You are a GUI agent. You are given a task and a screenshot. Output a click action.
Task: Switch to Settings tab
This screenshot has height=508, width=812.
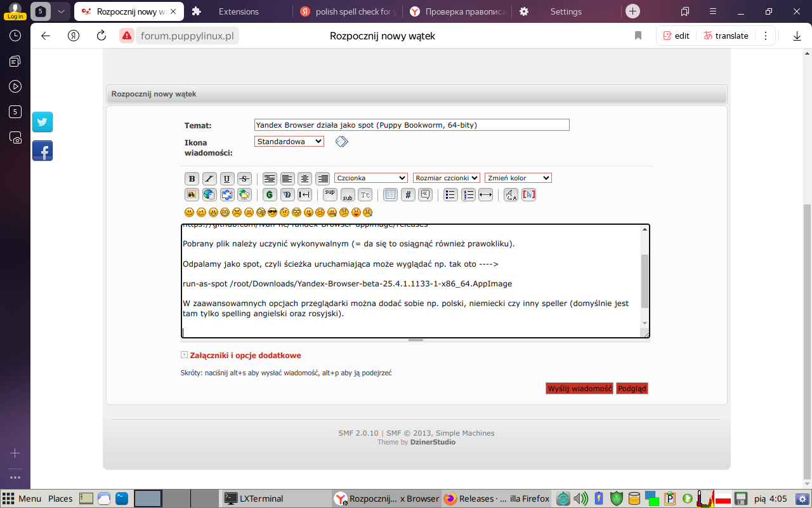[566, 11]
